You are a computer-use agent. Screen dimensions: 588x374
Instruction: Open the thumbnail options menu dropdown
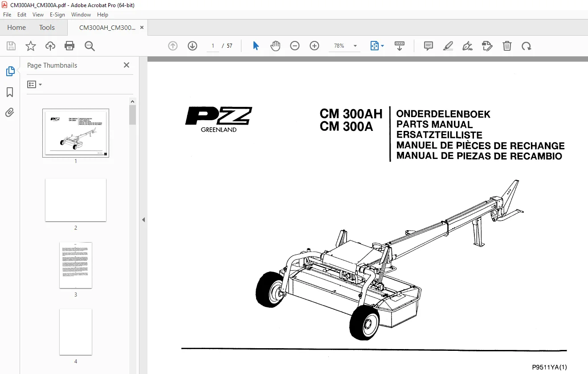point(34,84)
